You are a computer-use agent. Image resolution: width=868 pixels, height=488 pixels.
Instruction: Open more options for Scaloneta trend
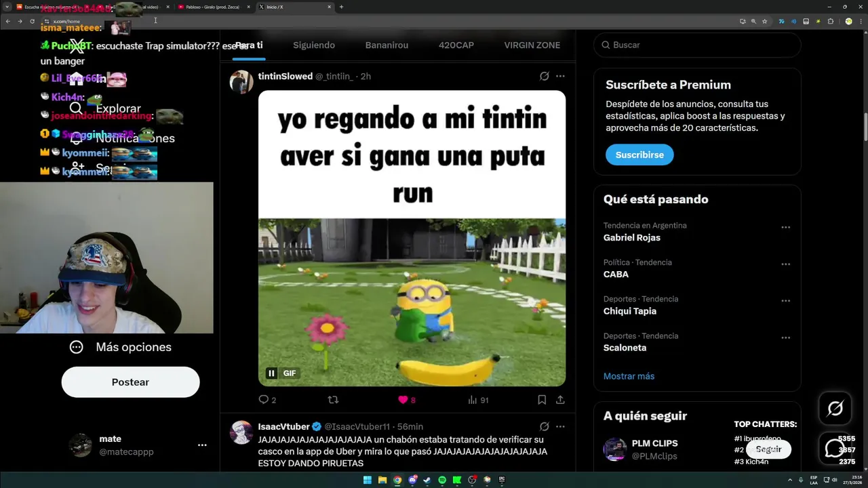786,338
